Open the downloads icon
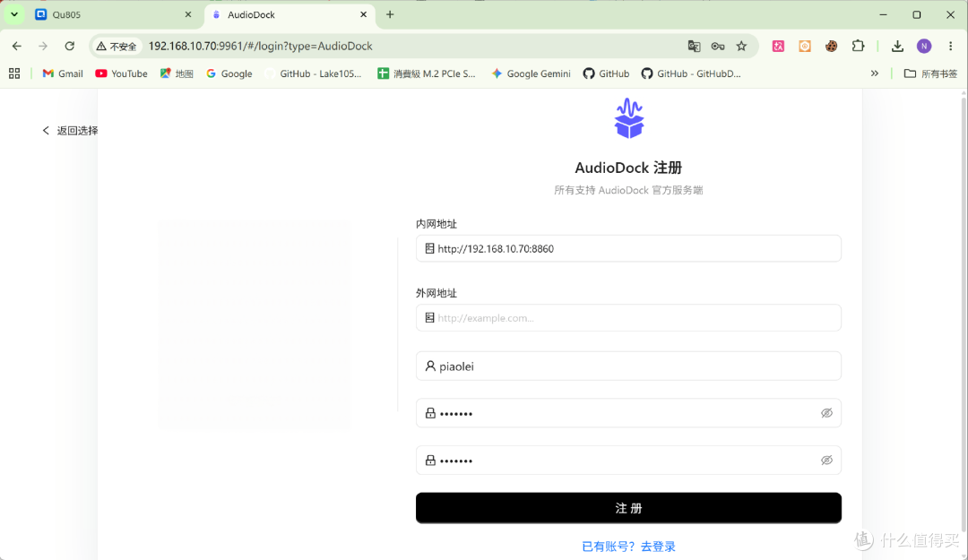 tap(897, 46)
